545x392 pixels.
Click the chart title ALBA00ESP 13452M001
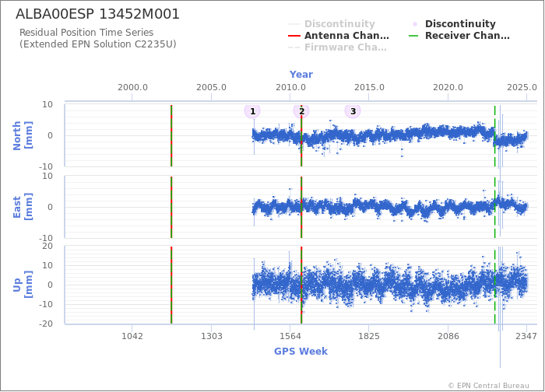coord(97,14)
